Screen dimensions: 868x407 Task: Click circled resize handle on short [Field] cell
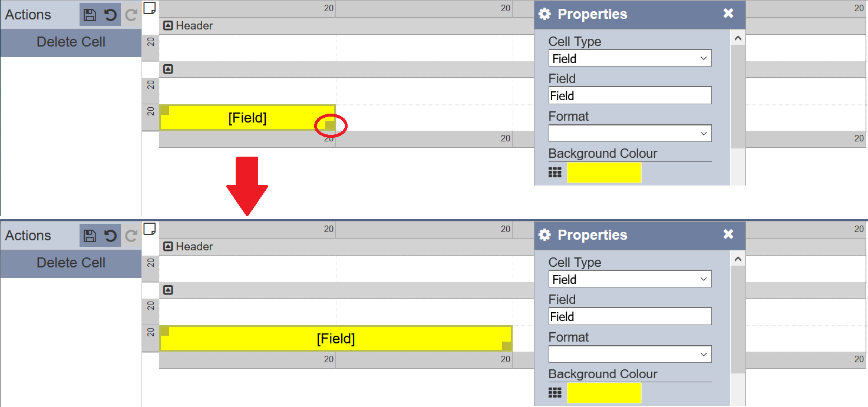click(x=330, y=125)
